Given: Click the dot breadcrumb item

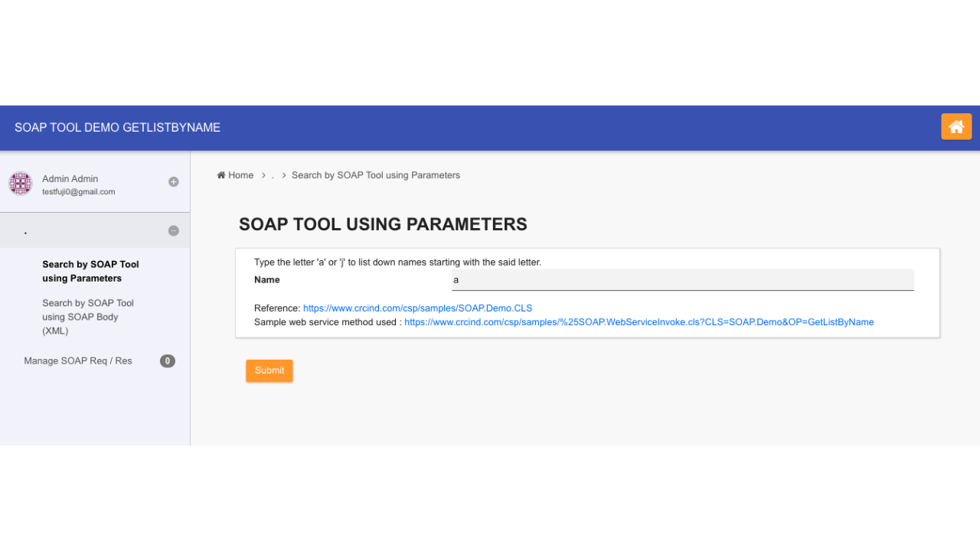Looking at the screenshot, I should click(273, 176).
